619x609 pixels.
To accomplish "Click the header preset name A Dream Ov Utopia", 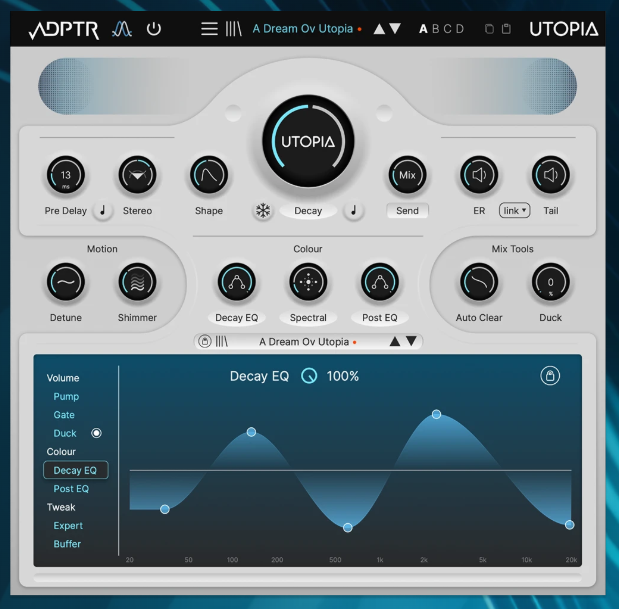I will click(302, 29).
